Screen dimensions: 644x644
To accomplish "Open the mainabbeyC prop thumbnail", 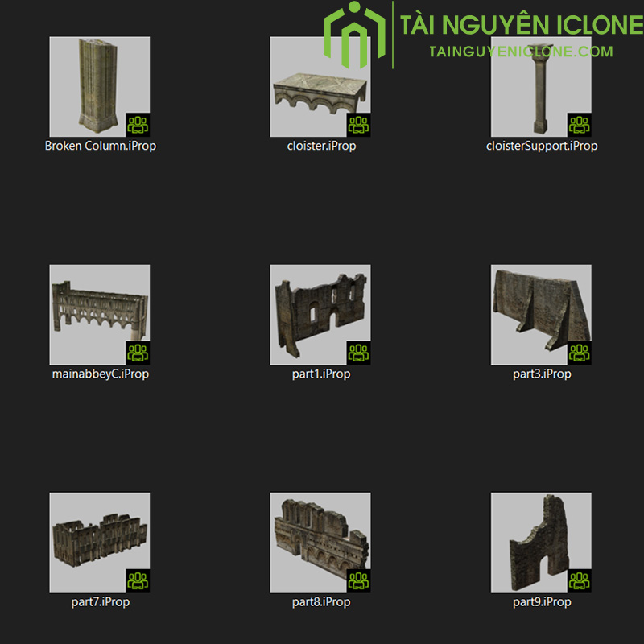I will tap(99, 315).
